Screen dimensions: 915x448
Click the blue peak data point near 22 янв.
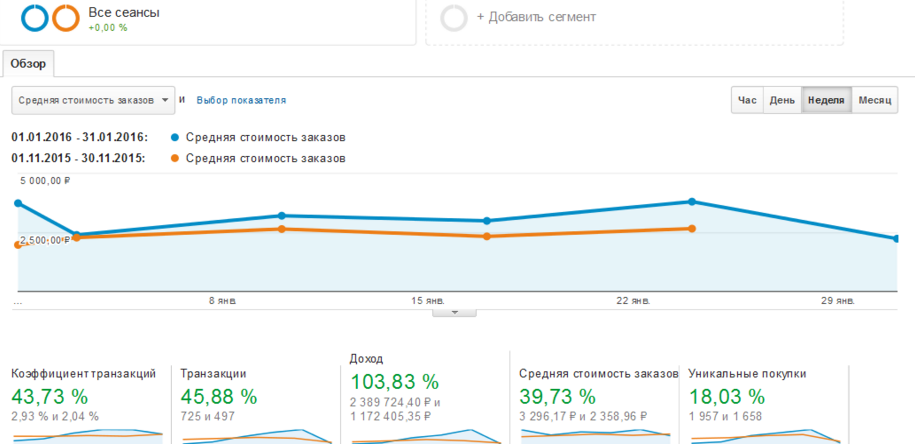tap(691, 202)
